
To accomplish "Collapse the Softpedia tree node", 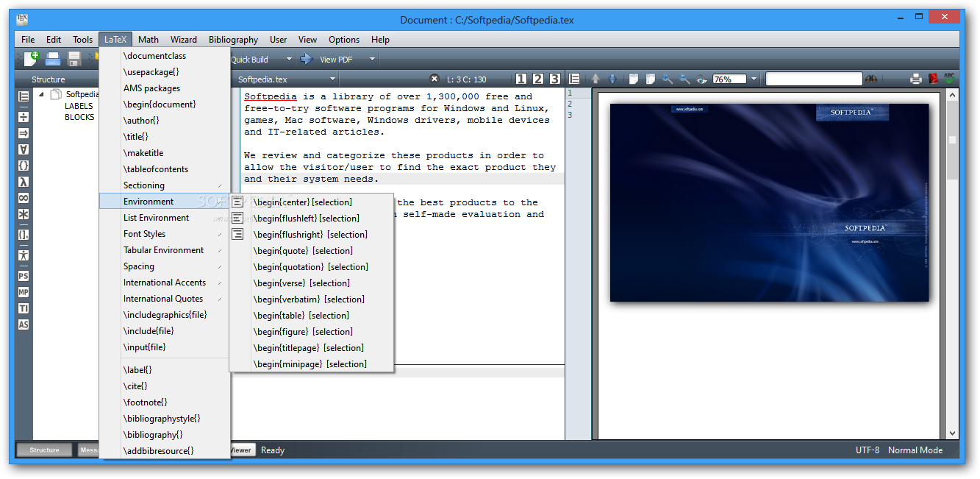I will pos(42,94).
